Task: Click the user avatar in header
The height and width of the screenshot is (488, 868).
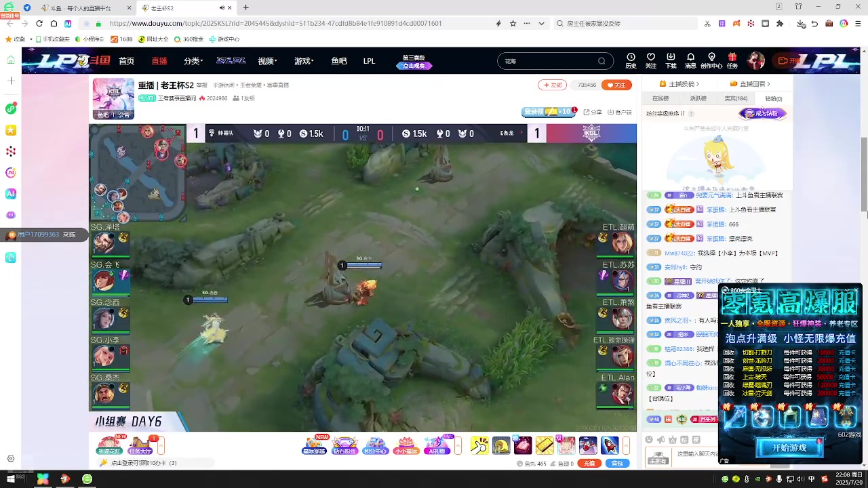Action: coord(756,60)
